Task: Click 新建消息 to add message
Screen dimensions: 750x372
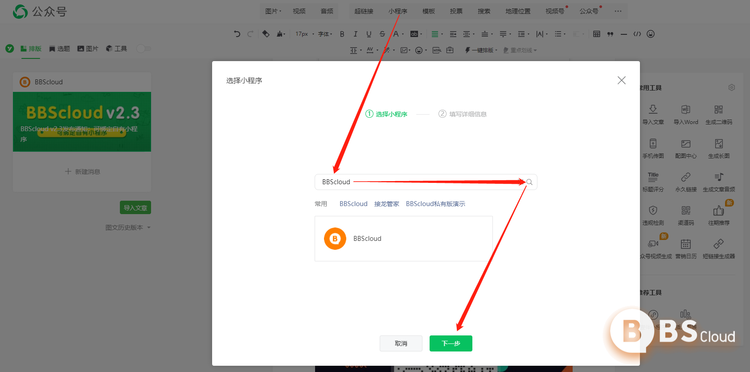Action: click(82, 172)
